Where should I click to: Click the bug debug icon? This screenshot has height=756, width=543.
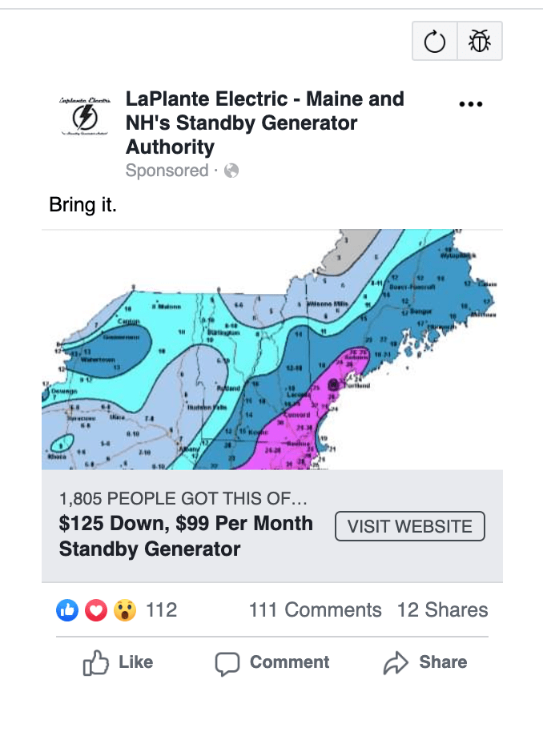click(480, 41)
